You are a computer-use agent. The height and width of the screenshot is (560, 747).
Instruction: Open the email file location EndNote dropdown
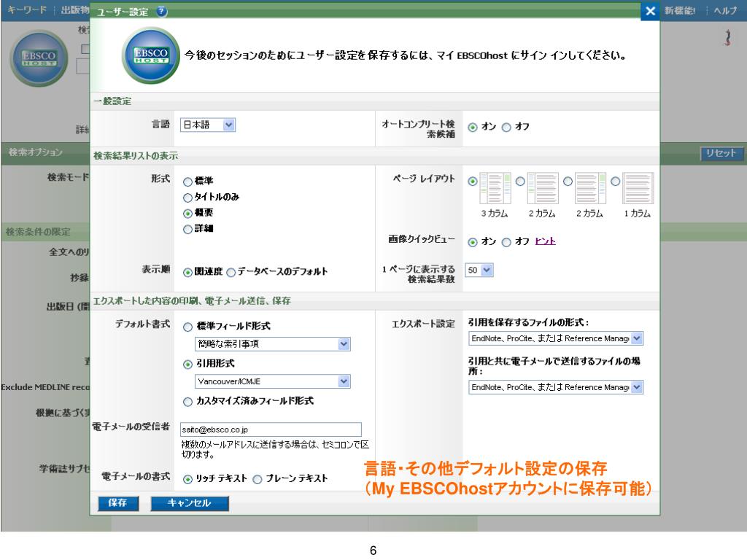(x=556, y=387)
